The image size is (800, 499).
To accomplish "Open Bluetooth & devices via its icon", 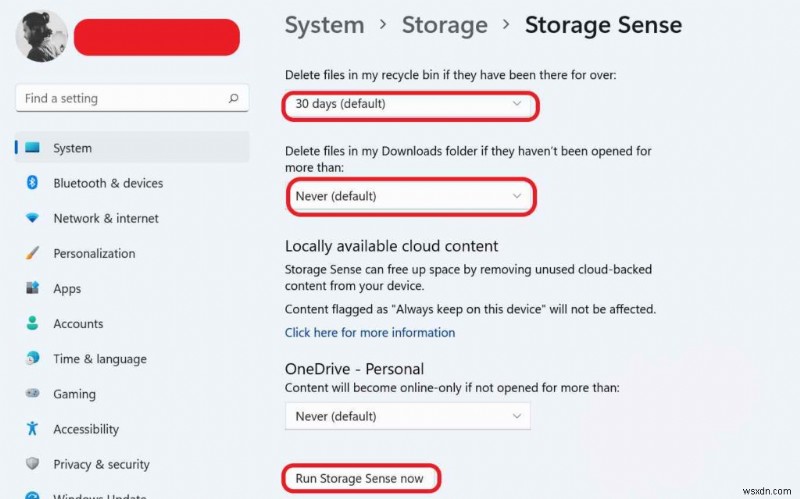I will tap(33, 183).
